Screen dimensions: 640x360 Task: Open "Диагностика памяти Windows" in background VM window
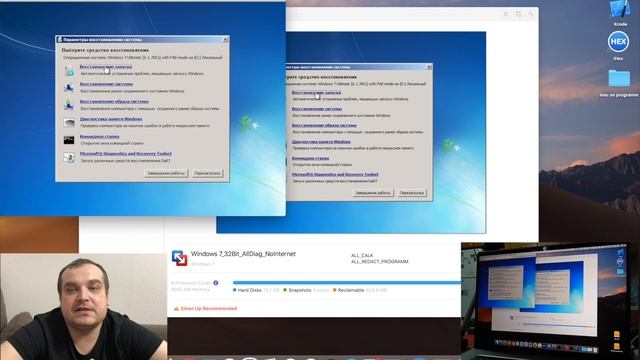[x=321, y=142]
